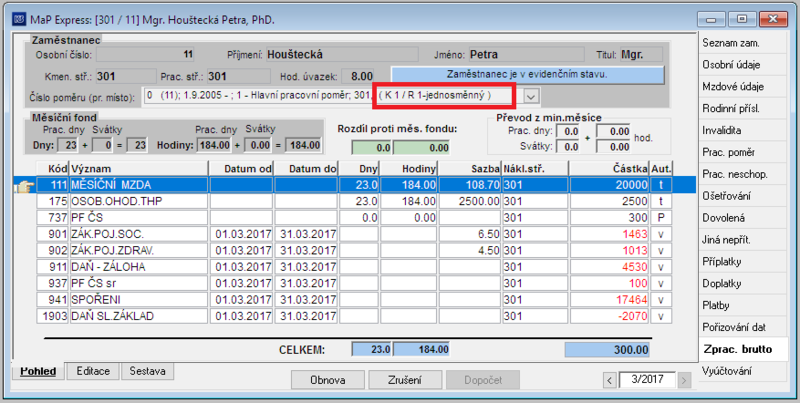Select the Pohled tab

pos(38,372)
